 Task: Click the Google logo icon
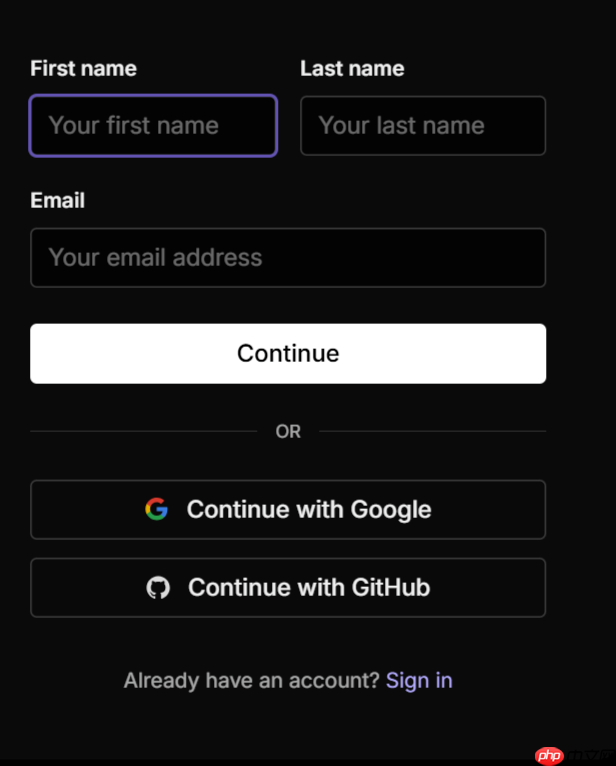point(156,509)
